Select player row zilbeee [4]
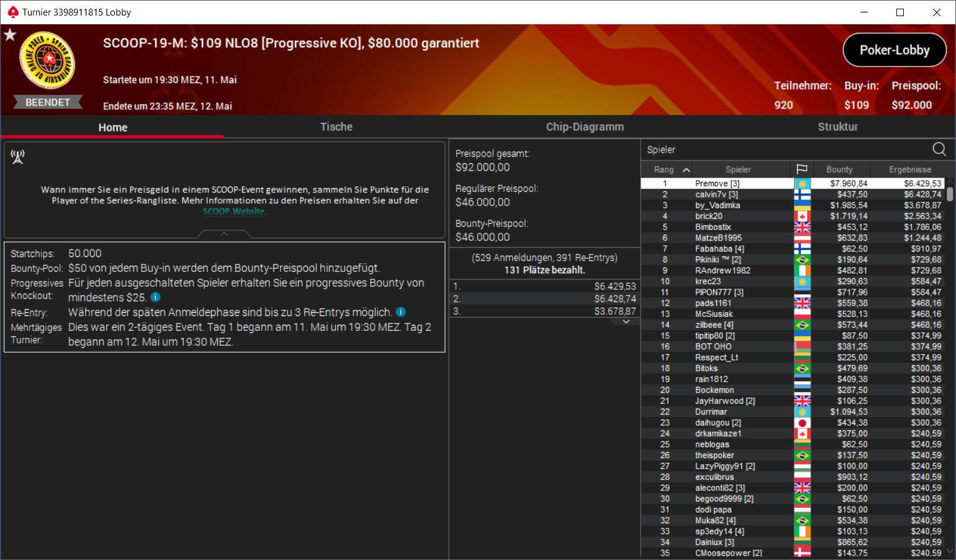 click(792, 325)
